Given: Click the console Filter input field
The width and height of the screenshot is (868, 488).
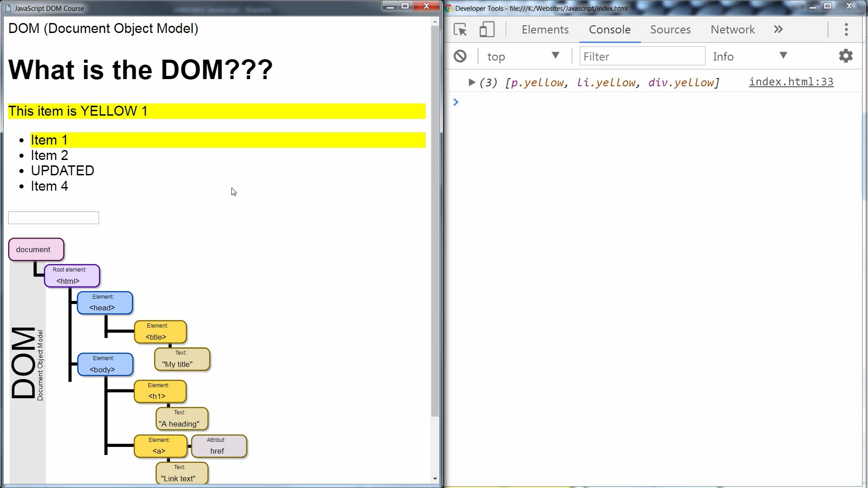Looking at the screenshot, I should (x=642, y=56).
